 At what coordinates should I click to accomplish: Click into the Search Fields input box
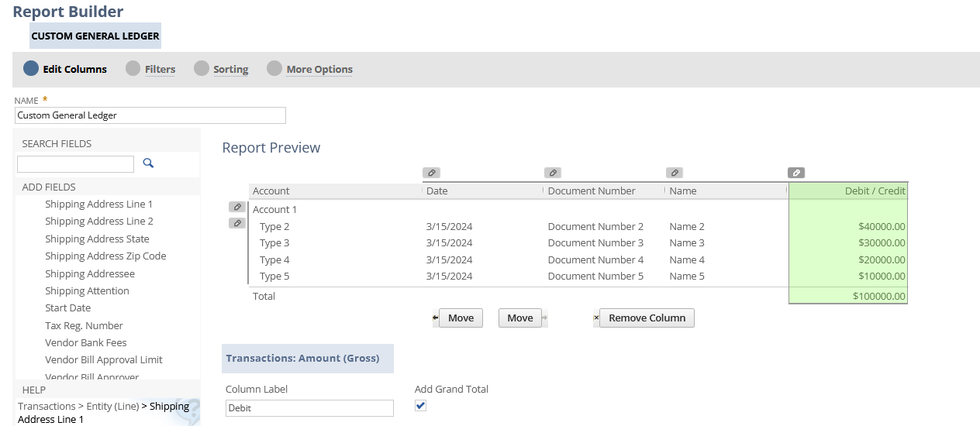pyautogui.click(x=75, y=164)
